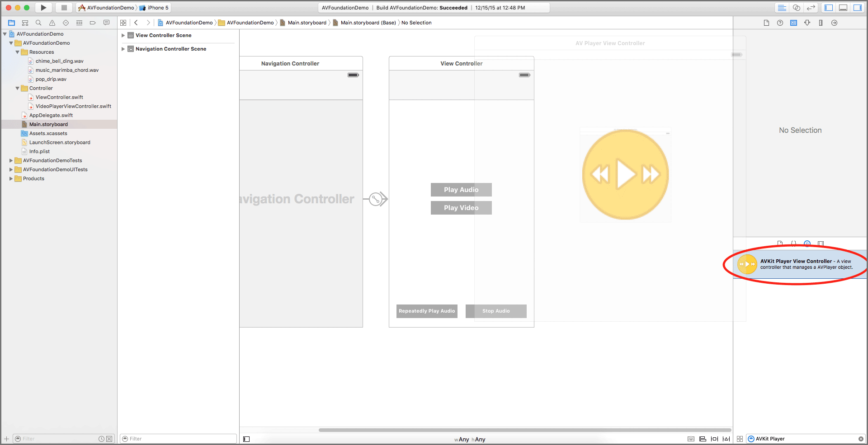This screenshot has height=445, width=868.
Task: Open the Report navigator speech bubble
Action: pos(106,23)
